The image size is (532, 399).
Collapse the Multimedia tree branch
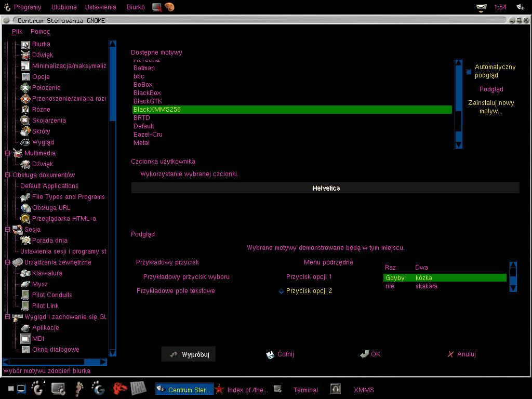(7, 153)
